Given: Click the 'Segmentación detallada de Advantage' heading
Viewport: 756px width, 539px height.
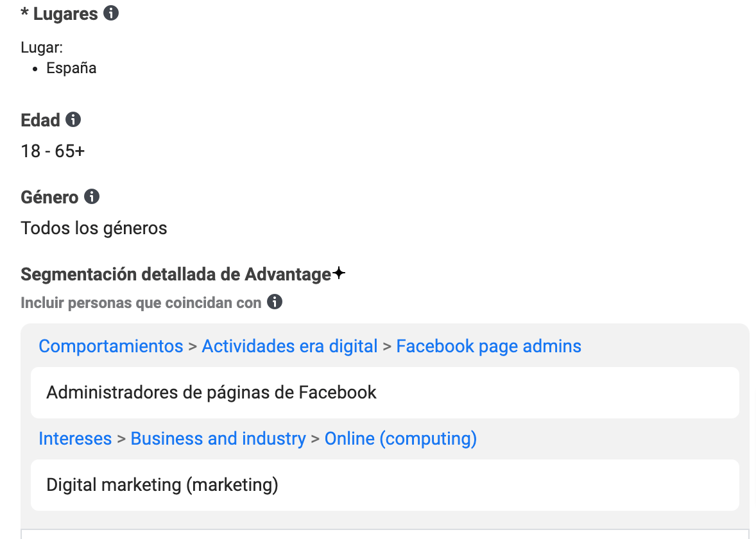Looking at the screenshot, I should pyautogui.click(x=175, y=275).
